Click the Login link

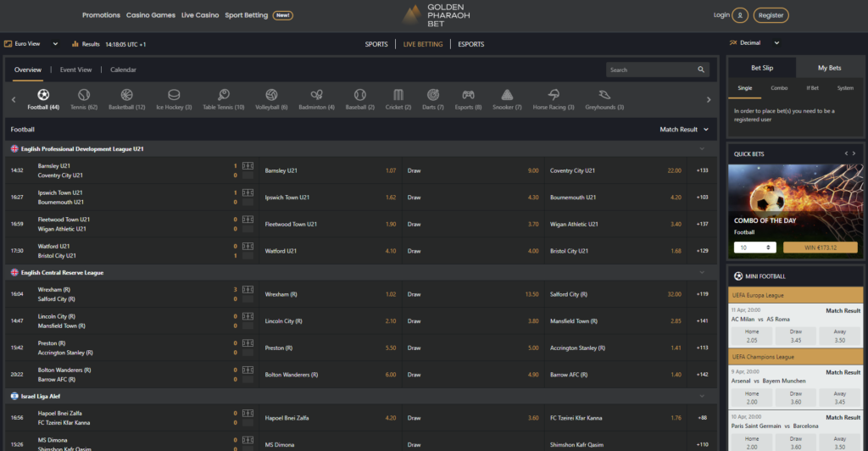pos(721,15)
